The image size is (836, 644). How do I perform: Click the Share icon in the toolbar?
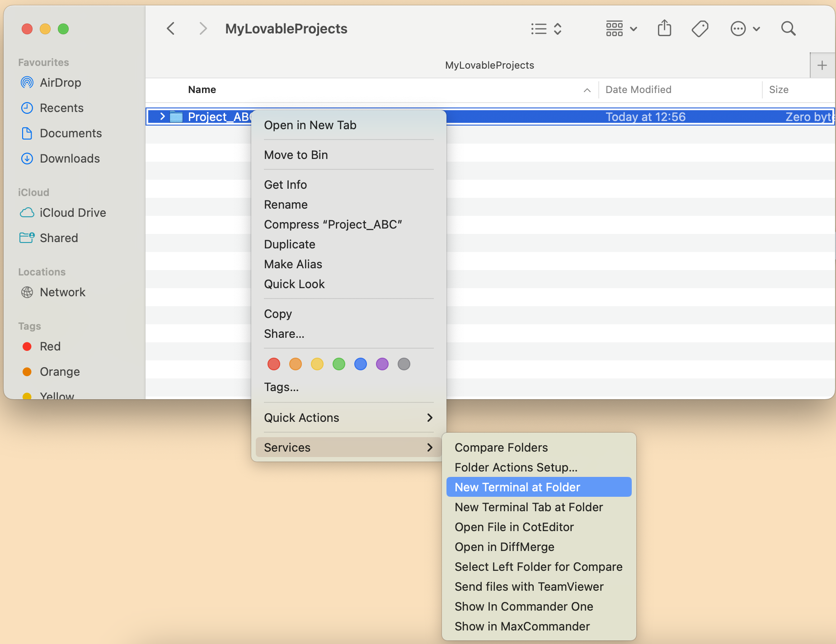tap(663, 28)
